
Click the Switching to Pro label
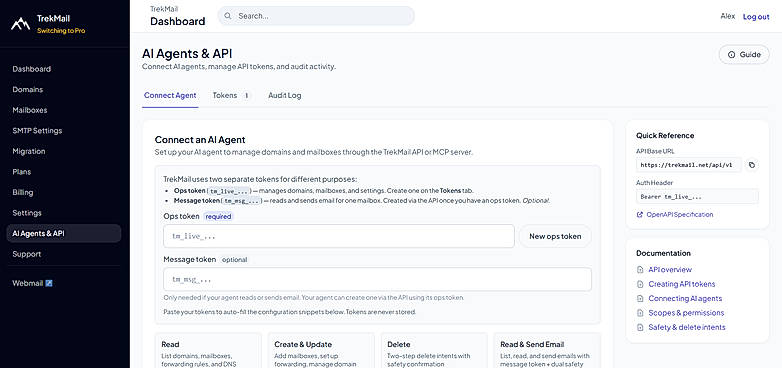(61, 30)
